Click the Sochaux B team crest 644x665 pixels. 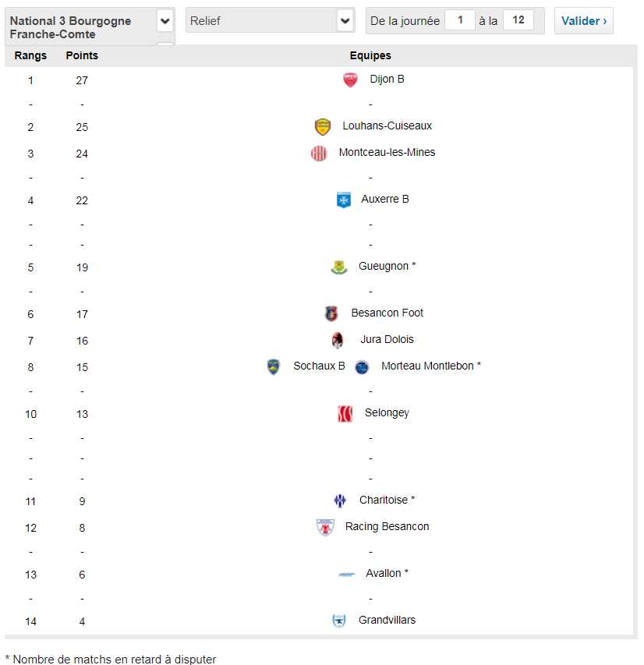coord(274,366)
